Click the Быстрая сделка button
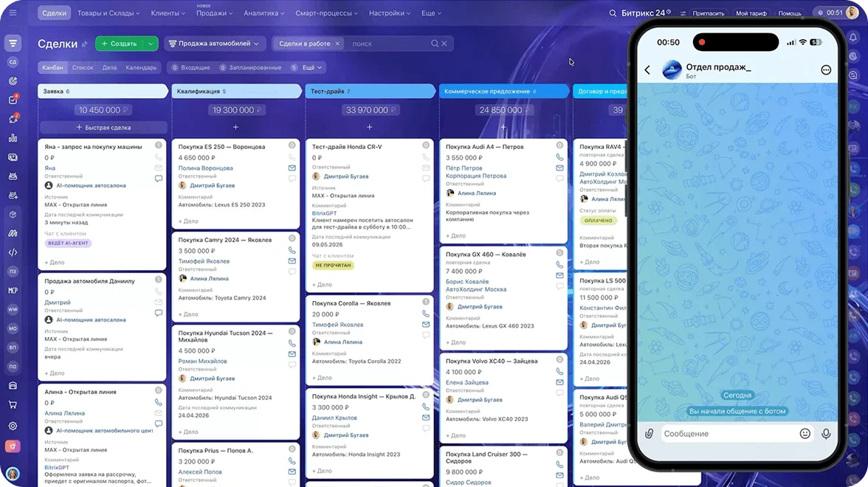Screen dimensions: 868x487 tap(103, 127)
